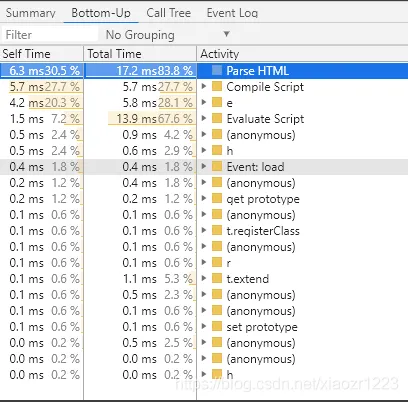The height and width of the screenshot is (402, 408).
Task: Expand the Event: load row
Action: pos(204,166)
